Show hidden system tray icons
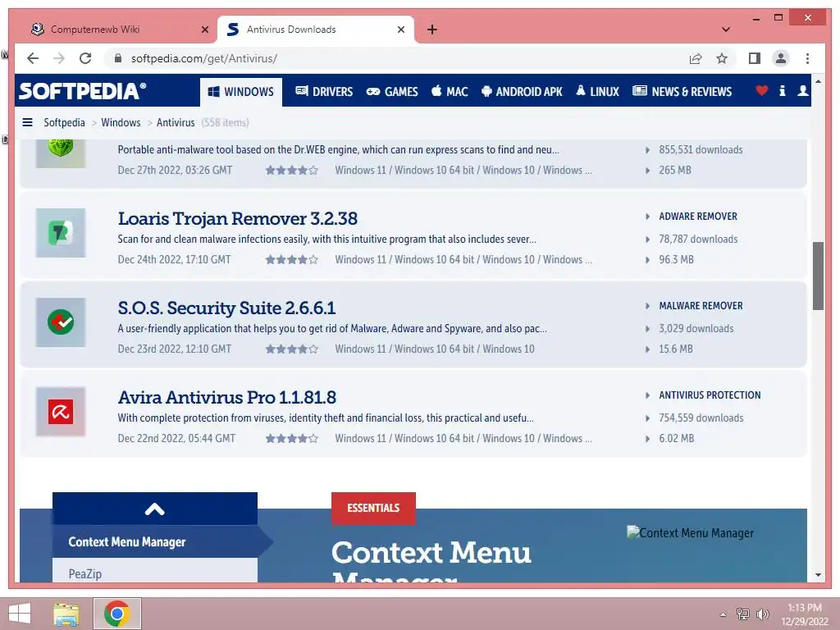Screen dimensions: 840x630 point(723,614)
